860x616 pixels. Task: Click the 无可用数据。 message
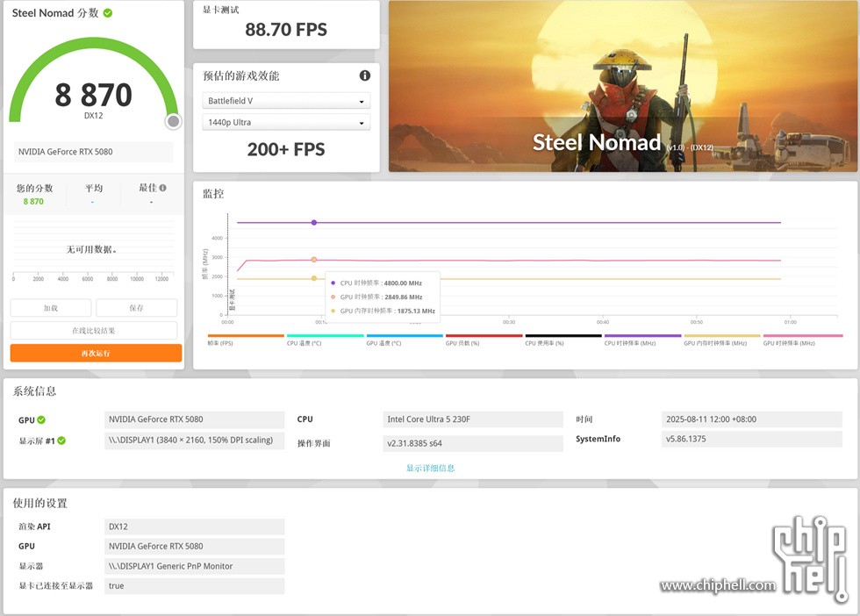91,249
